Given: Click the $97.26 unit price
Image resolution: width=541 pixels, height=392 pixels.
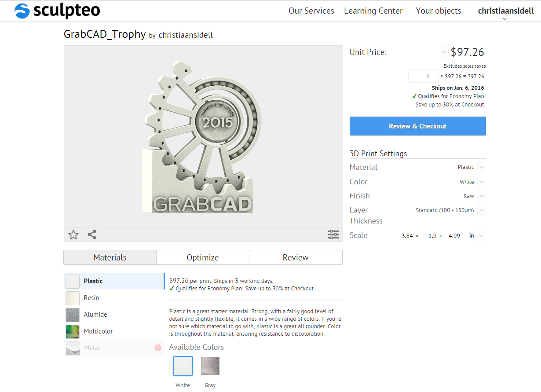Looking at the screenshot, I should tap(467, 52).
